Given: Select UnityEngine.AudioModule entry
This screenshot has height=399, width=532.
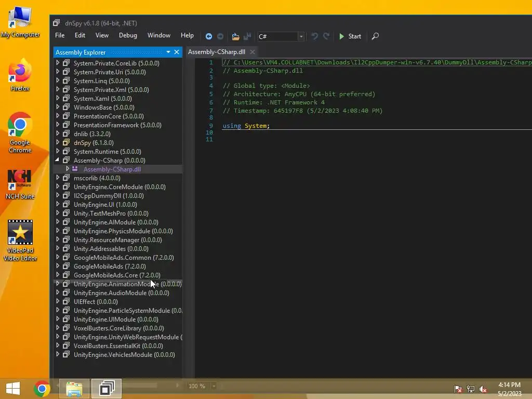Looking at the screenshot, I should pyautogui.click(x=122, y=293).
